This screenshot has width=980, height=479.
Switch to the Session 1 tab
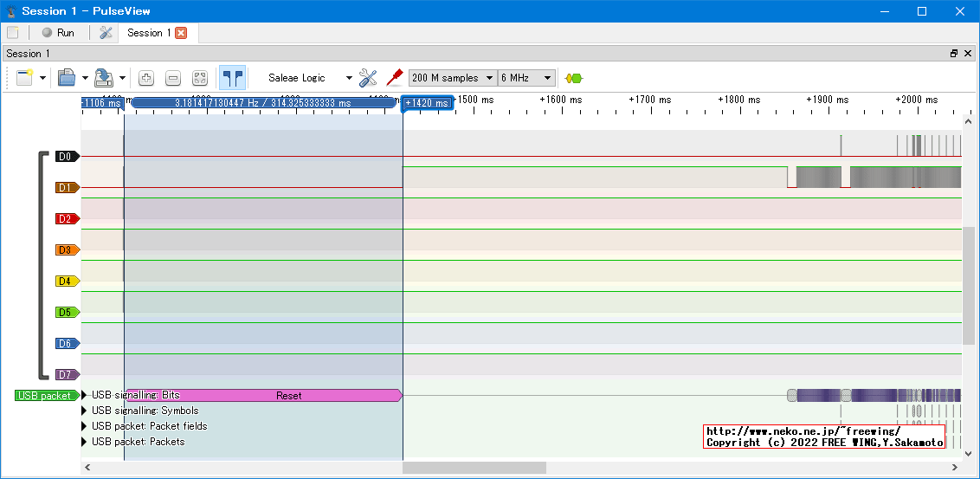pyautogui.click(x=148, y=33)
